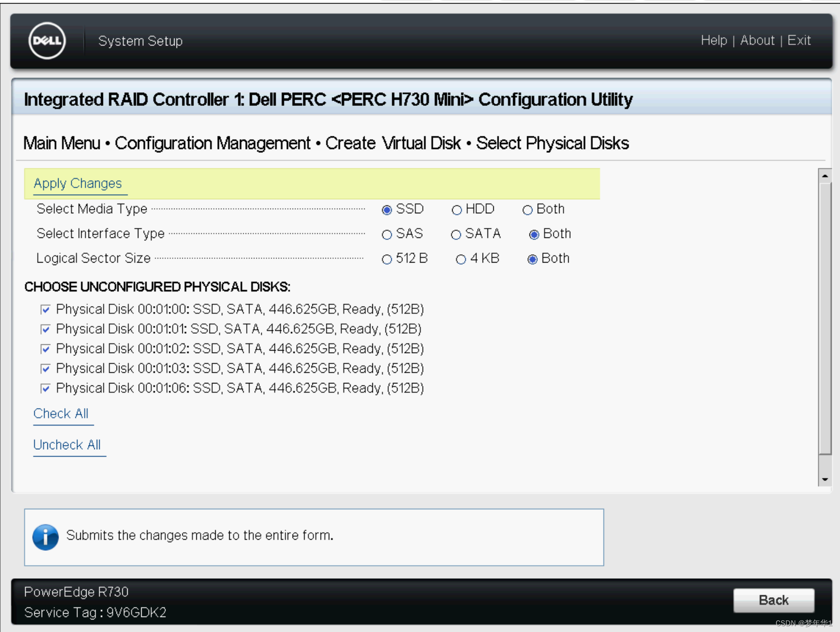Click the Integrated RAID Controller title
This screenshot has width=840, height=632.
coord(328,100)
